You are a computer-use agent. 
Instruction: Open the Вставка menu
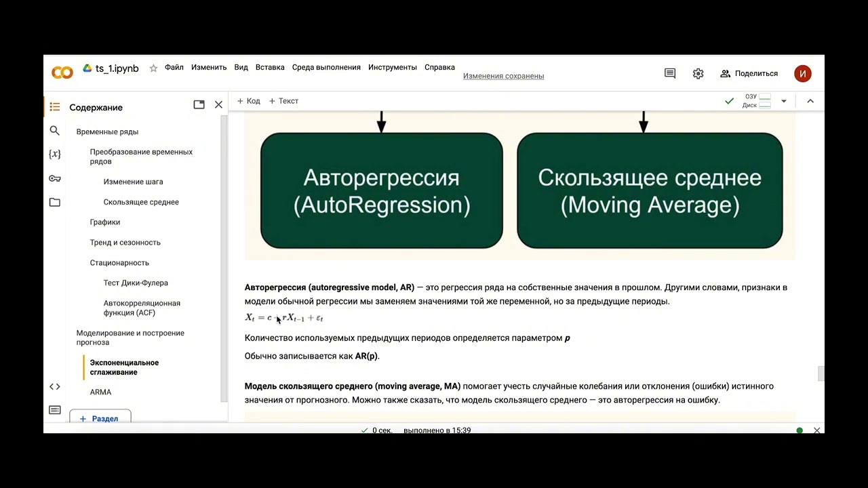(270, 67)
